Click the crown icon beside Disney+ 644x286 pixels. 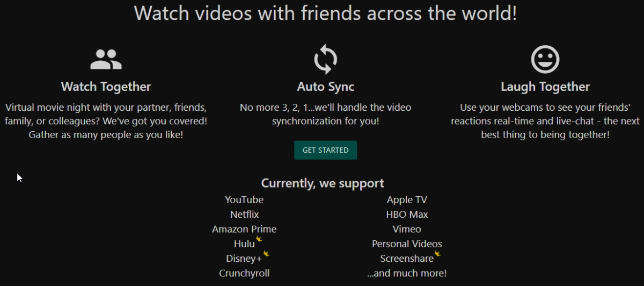point(266,253)
